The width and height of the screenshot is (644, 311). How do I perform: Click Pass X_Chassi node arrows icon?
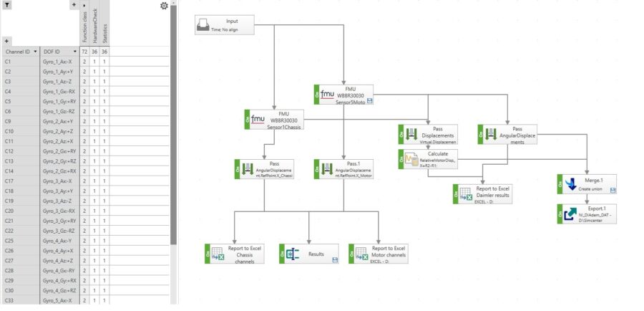(248, 169)
